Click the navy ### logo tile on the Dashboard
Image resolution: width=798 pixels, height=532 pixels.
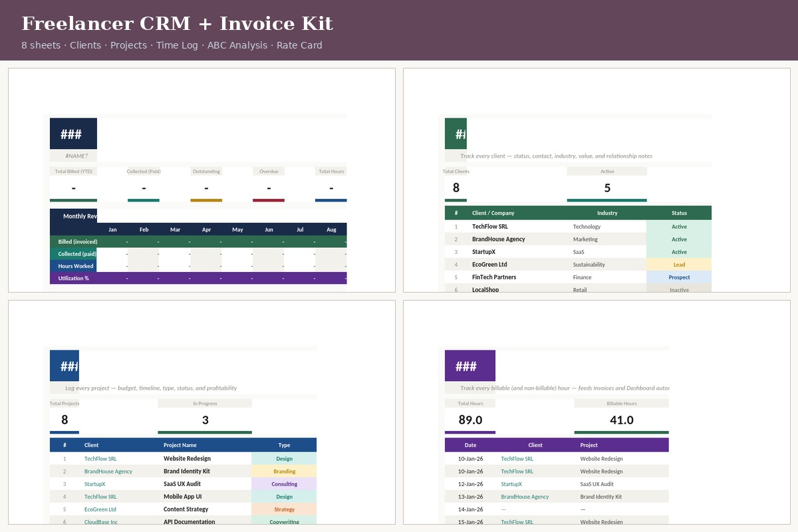click(x=73, y=133)
